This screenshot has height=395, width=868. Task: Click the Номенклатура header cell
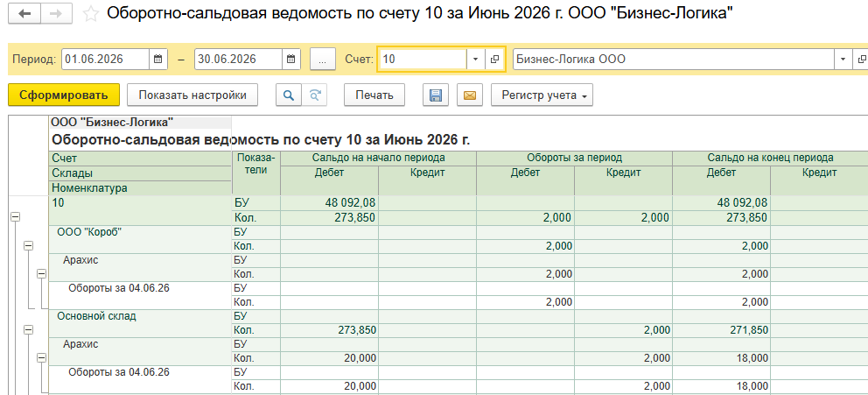pyautogui.click(x=140, y=188)
